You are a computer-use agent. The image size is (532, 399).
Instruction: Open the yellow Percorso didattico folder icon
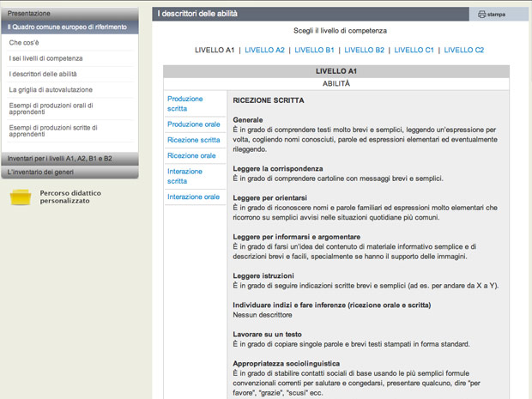coord(21,196)
